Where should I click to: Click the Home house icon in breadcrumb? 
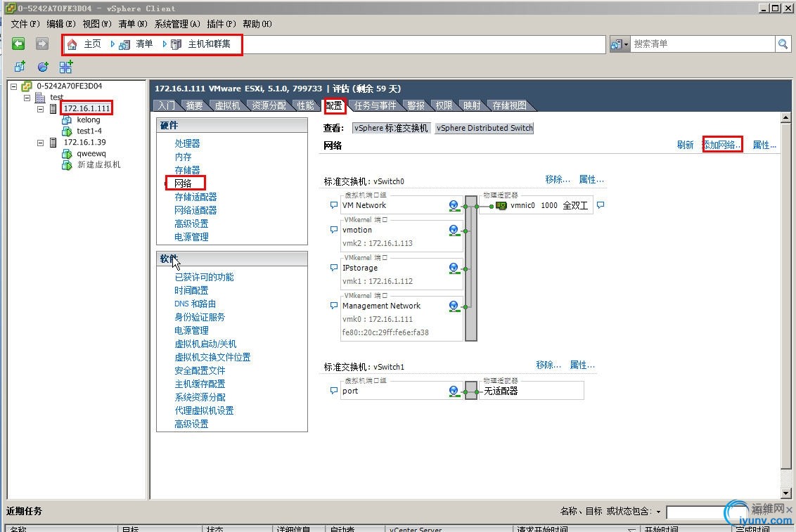point(72,45)
